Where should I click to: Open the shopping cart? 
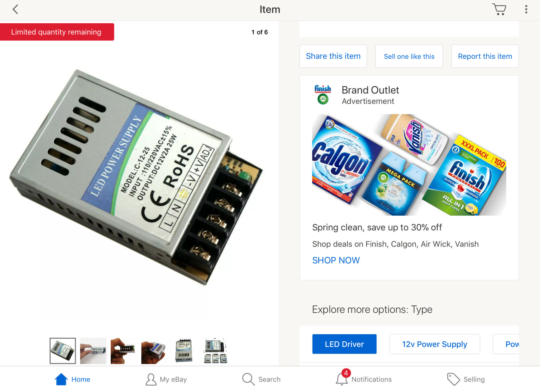pyautogui.click(x=499, y=9)
